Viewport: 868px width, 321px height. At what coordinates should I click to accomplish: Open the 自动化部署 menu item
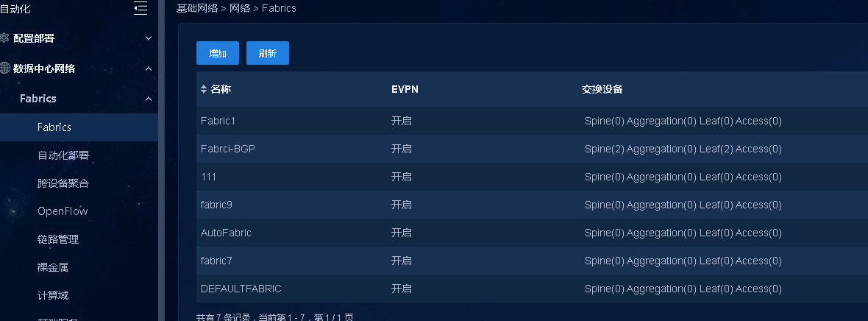pyautogui.click(x=63, y=155)
